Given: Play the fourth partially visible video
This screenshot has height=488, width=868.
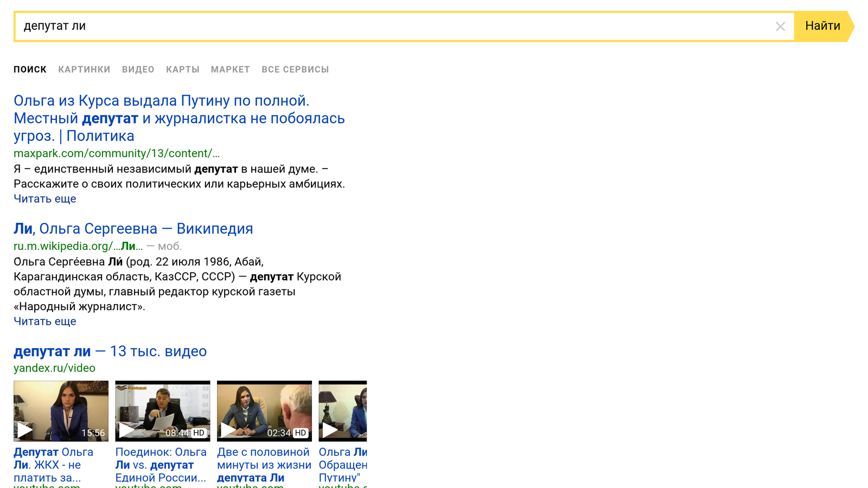Looking at the screenshot, I should click(342, 410).
